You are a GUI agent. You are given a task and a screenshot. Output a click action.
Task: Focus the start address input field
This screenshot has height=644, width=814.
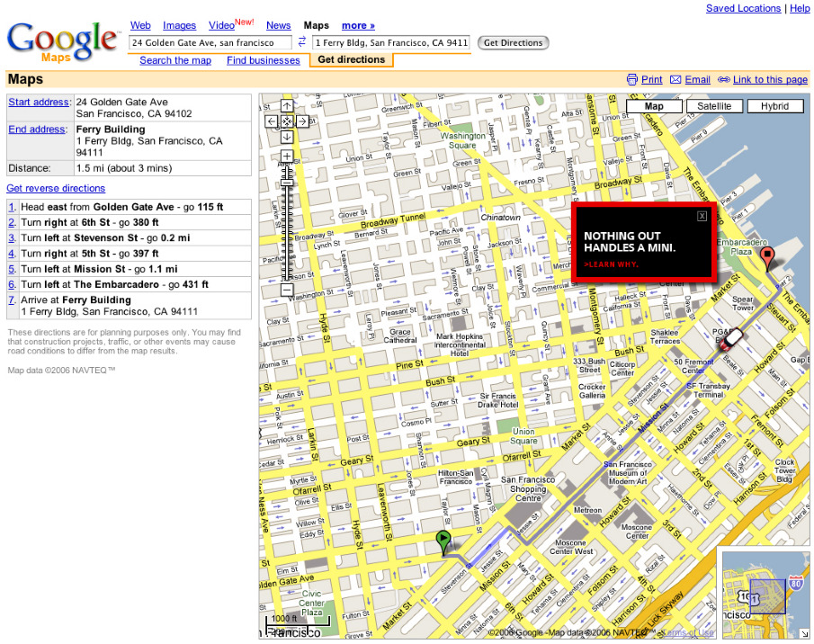(x=210, y=42)
